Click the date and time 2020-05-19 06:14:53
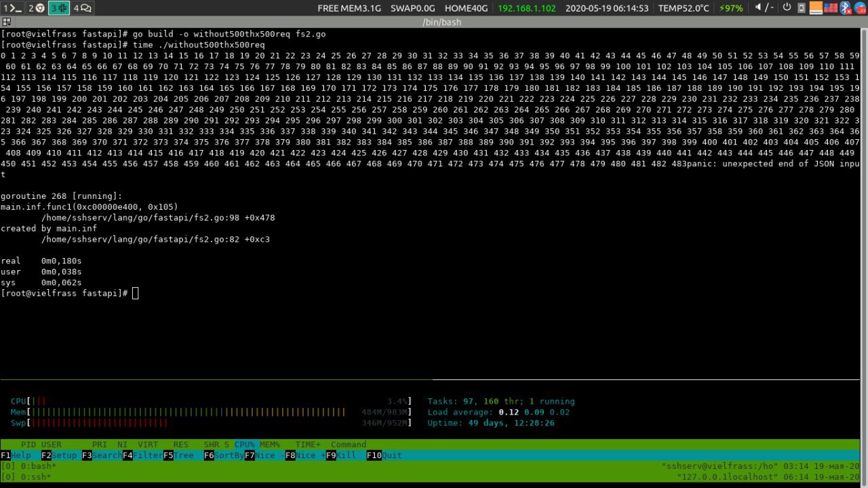Screen dimensions: 868x488 (607, 8)
